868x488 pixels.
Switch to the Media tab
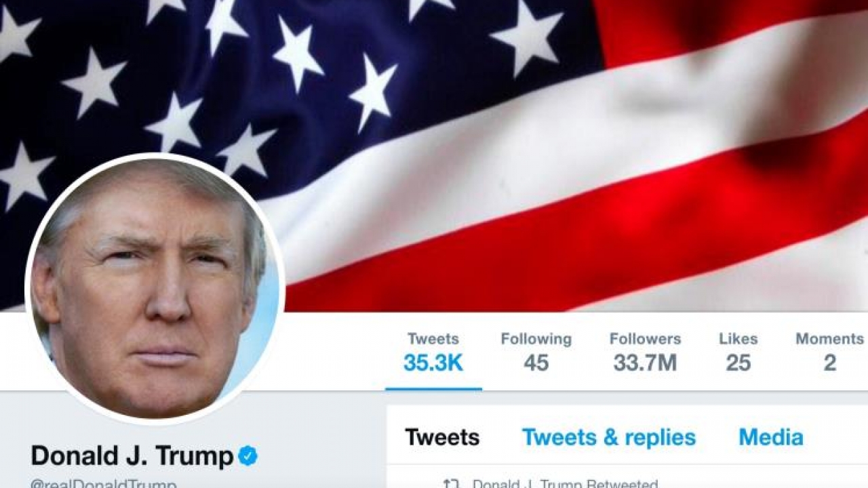click(x=771, y=438)
